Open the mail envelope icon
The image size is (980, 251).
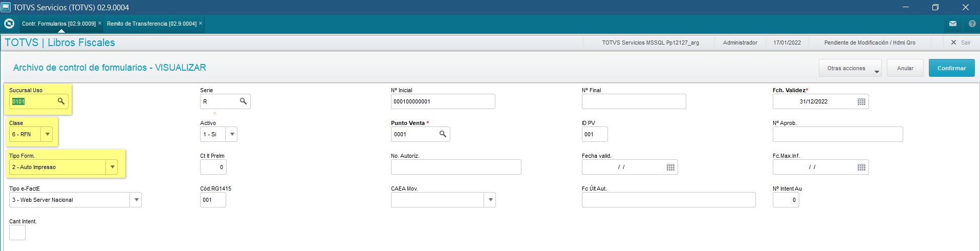[x=953, y=24]
